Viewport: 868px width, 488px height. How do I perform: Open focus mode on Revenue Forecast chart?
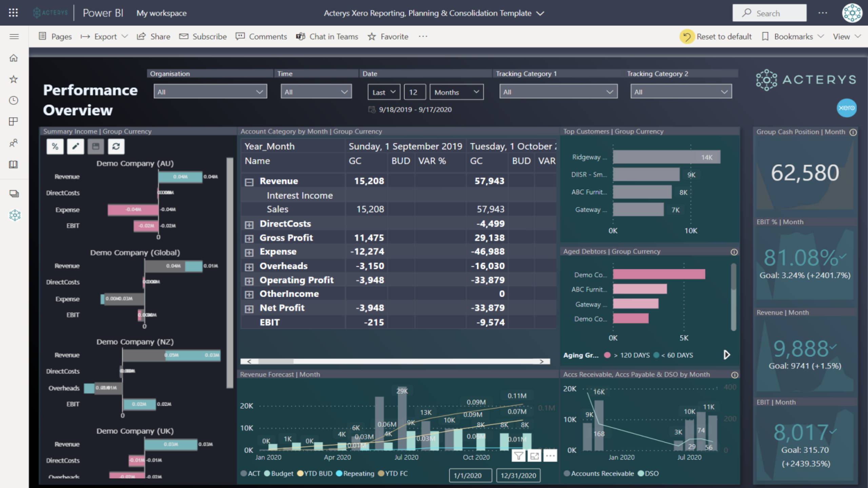pyautogui.click(x=534, y=456)
